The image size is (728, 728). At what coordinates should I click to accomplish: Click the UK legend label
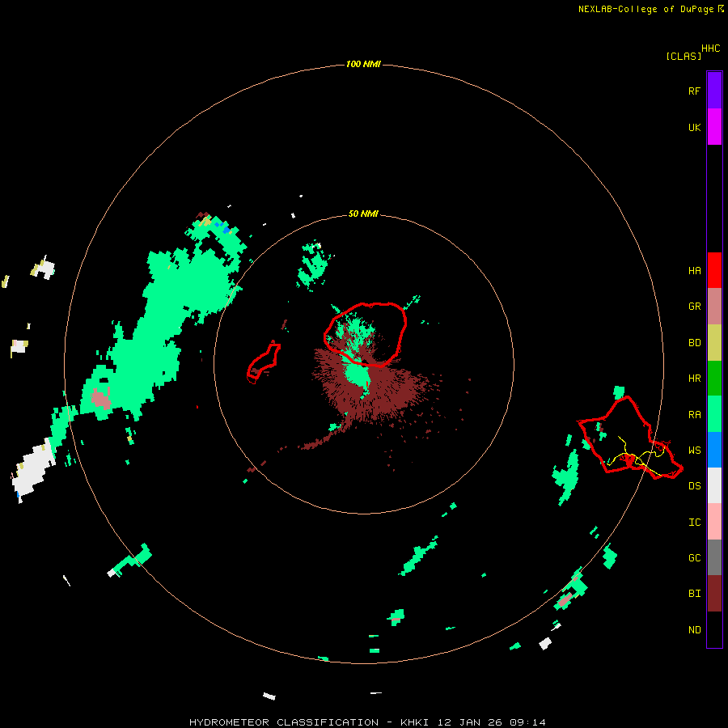[x=694, y=127]
